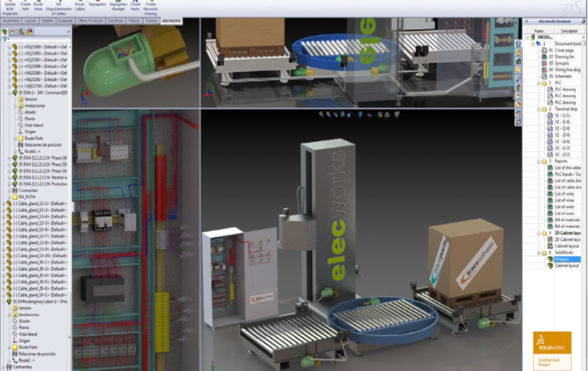
Task: Click the Zoom to Area icon
Action: pyautogui.click(x=328, y=114)
